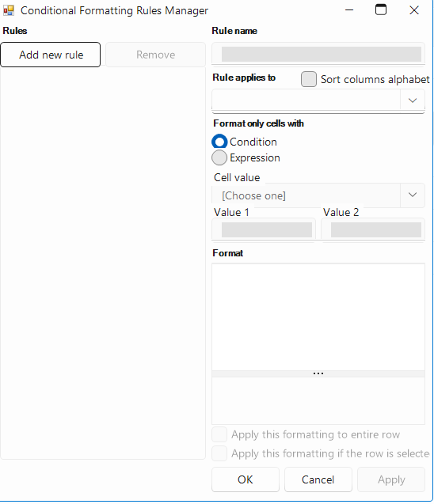Viewport: 434px width, 504px height.
Task: Enable Sort columns alphabetically checkbox
Action: [309, 79]
